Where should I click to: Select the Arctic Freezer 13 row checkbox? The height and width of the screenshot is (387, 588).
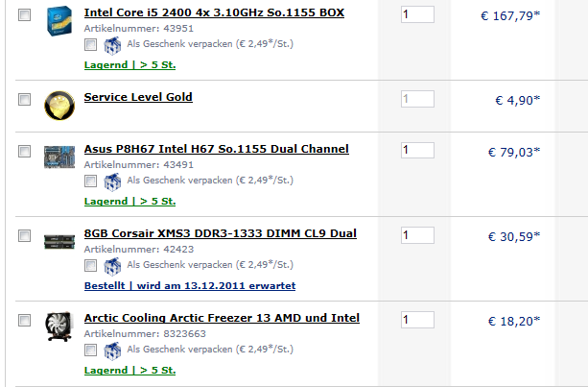tap(24, 320)
